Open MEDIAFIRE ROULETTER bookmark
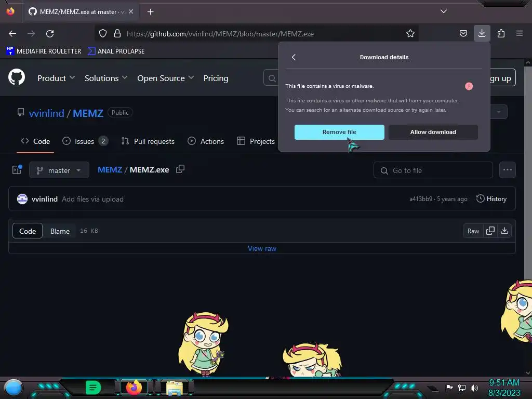Image resolution: width=532 pixels, height=399 pixels. coord(44,51)
